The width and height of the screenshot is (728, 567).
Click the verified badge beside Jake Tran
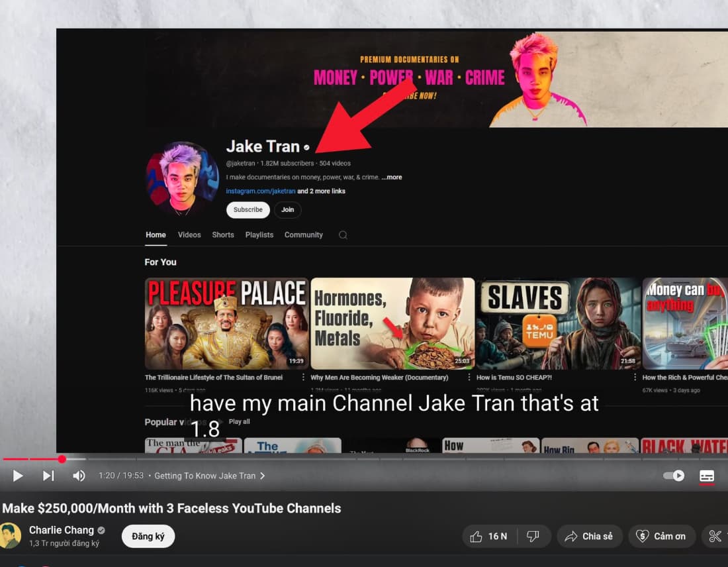[x=306, y=148]
